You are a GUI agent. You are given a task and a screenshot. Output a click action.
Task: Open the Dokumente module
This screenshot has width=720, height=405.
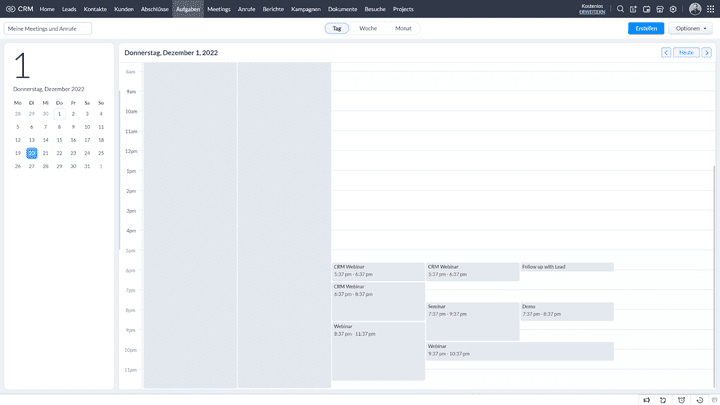click(343, 9)
